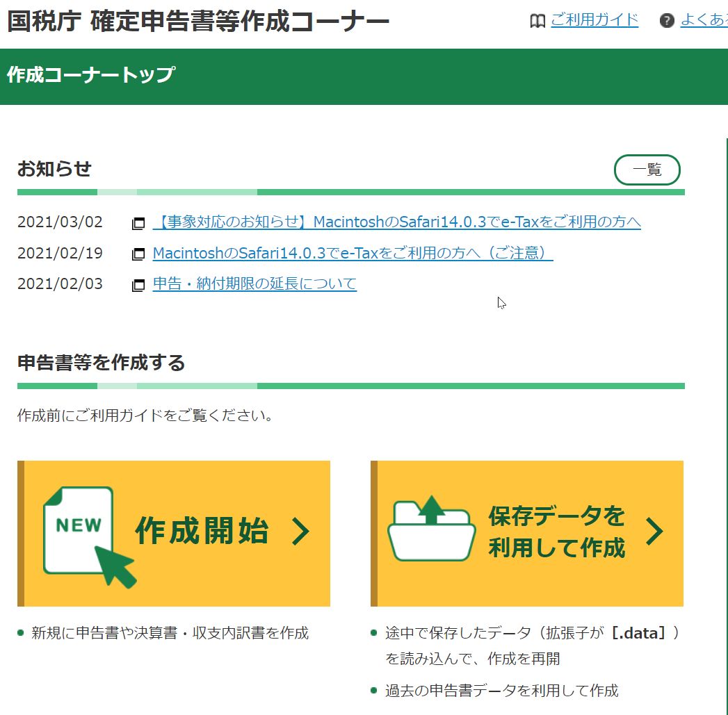Click the 2021/02/19 date text
The width and height of the screenshot is (728, 715).
(x=60, y=253)
